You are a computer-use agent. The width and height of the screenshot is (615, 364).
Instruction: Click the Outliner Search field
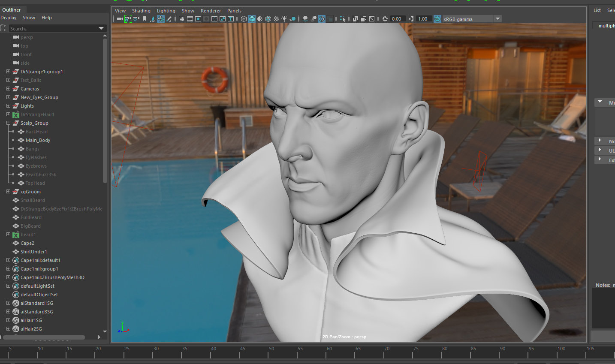pyautogui.click(x=53, y=28)
